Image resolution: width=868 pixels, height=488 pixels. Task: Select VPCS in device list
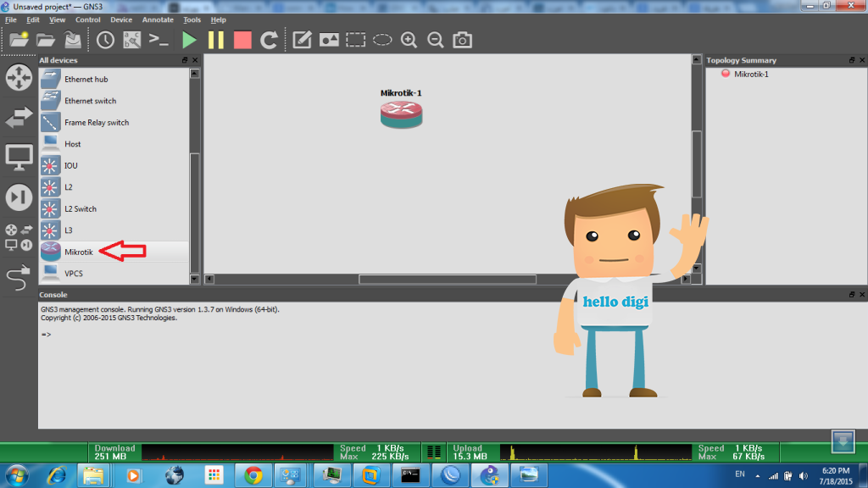coord(114,274)
